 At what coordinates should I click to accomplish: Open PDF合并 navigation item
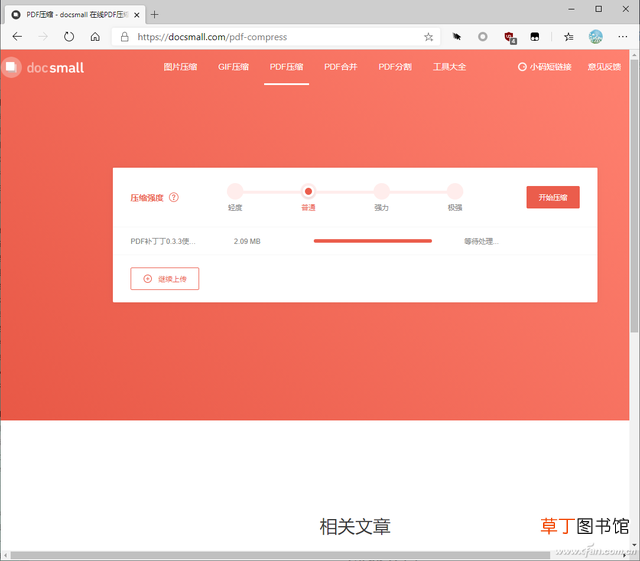coord(340,67)
